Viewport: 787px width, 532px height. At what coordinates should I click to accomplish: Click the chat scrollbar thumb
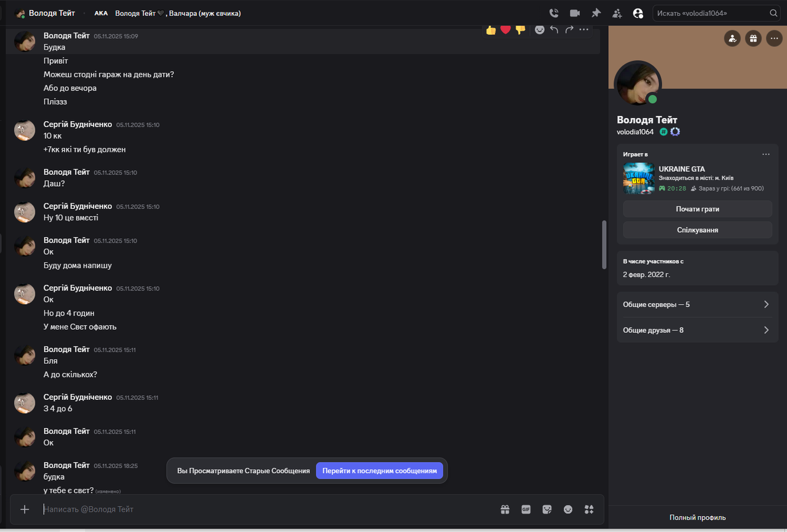[x=604, y=244]
